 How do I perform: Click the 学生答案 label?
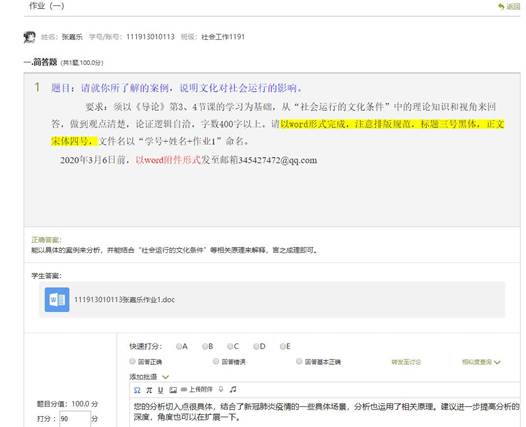point(46,276)
